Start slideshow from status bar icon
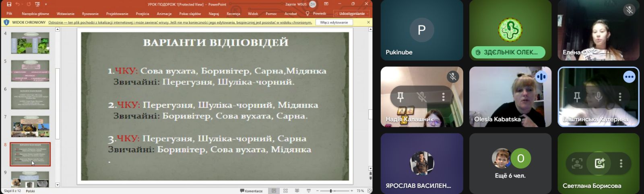 coord(309,191)
